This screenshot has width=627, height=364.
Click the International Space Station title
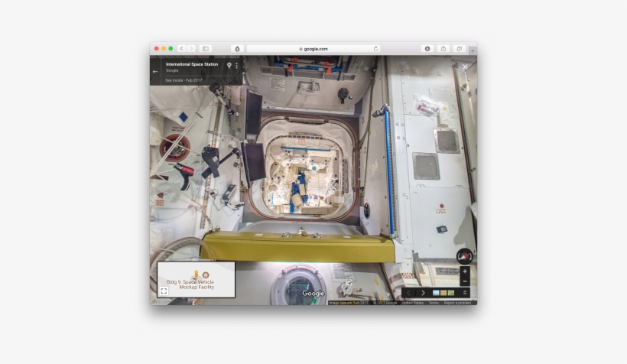(192, 64)
